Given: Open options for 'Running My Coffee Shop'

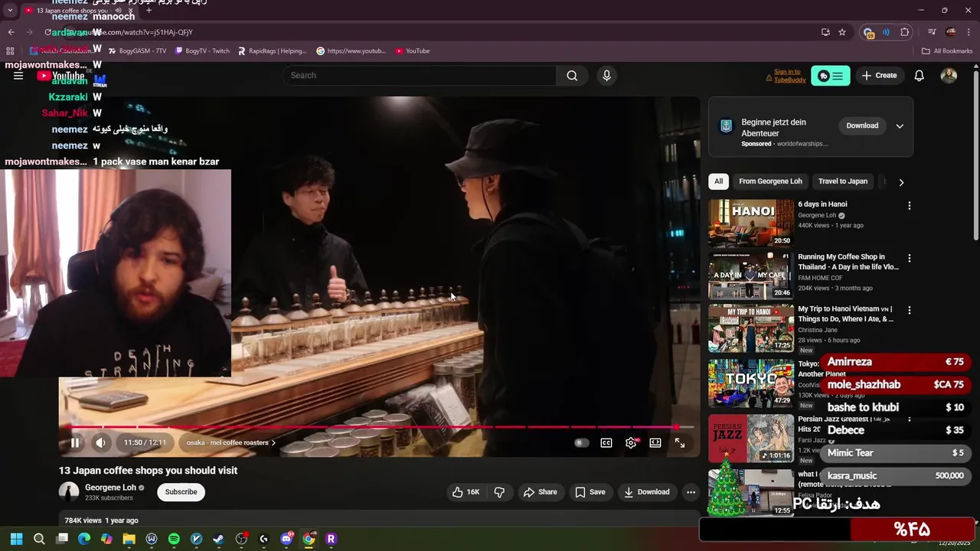Looking at the screenshot, I should pyautogui.click(x=909, y=259).
